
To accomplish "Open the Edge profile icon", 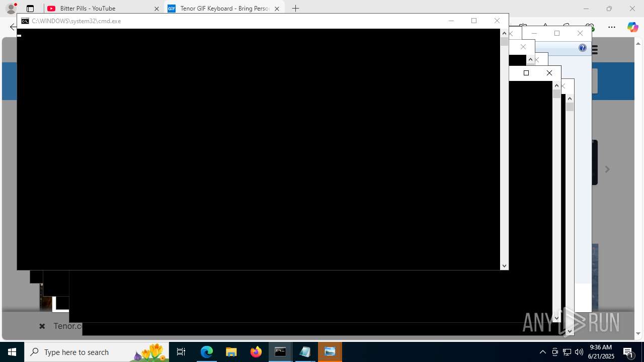I will coord(11,9).
